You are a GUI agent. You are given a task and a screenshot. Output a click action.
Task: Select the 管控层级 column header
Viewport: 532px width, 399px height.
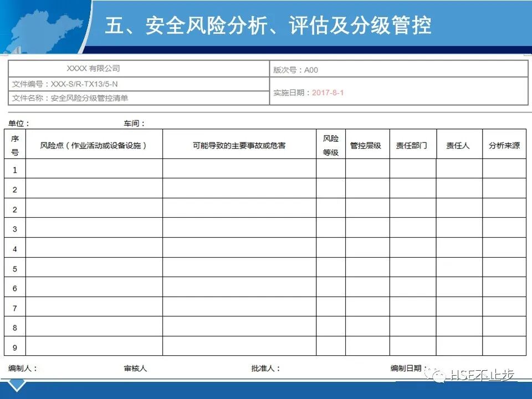(x=367, y=144)
